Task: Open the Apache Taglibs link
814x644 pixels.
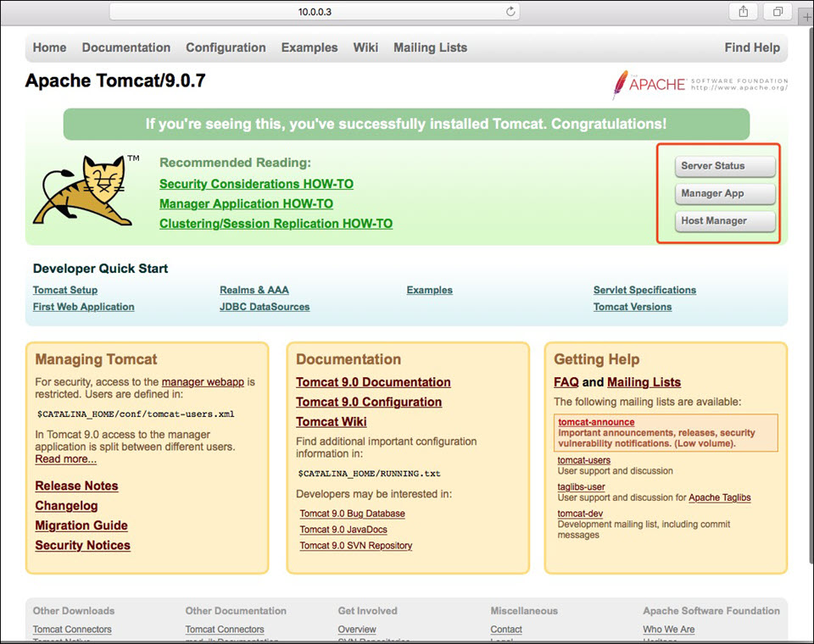Action: pyautogui.click(x=720, y=497)
